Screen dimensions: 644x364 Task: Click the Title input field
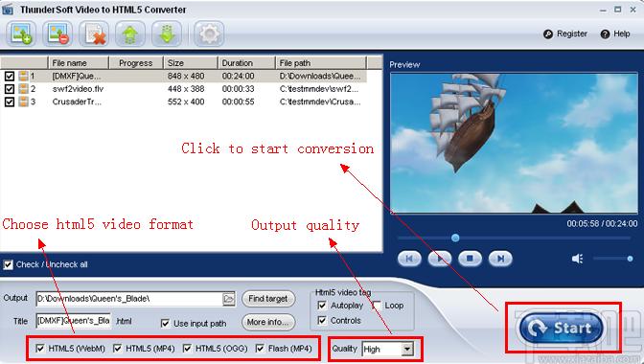74,321
